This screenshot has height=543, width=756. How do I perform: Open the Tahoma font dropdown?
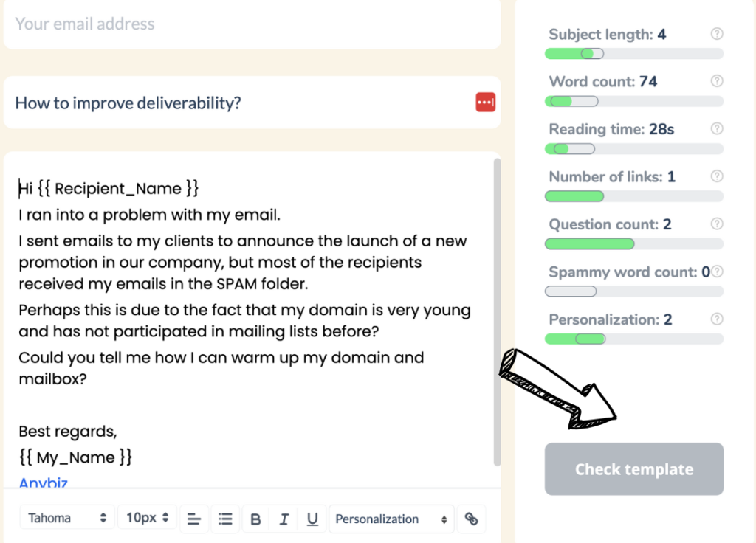tap(67, 518)
